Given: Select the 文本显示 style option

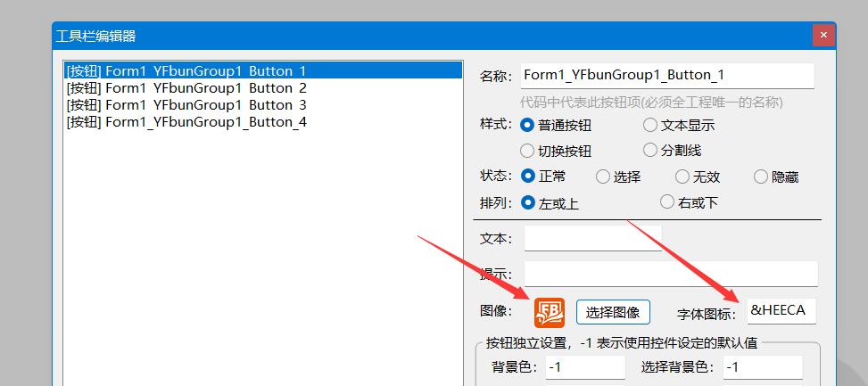Looking at the screenshot, I should pos(650,126).
